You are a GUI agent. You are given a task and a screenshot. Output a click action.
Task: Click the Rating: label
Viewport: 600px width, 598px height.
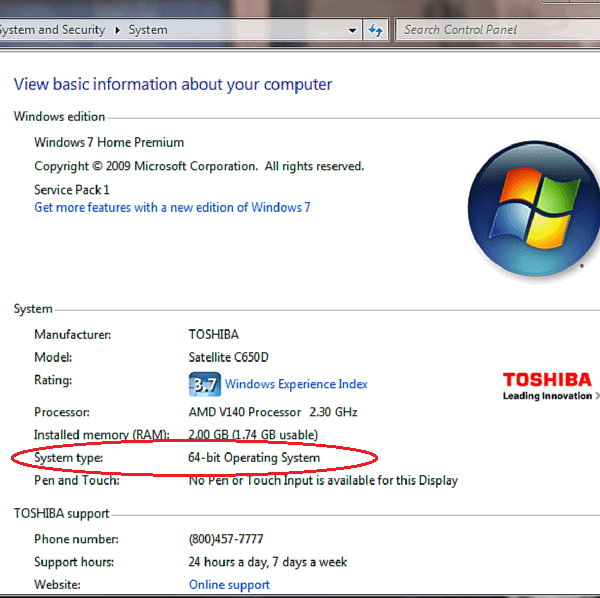pyautogui.click(x=53, y=380)
